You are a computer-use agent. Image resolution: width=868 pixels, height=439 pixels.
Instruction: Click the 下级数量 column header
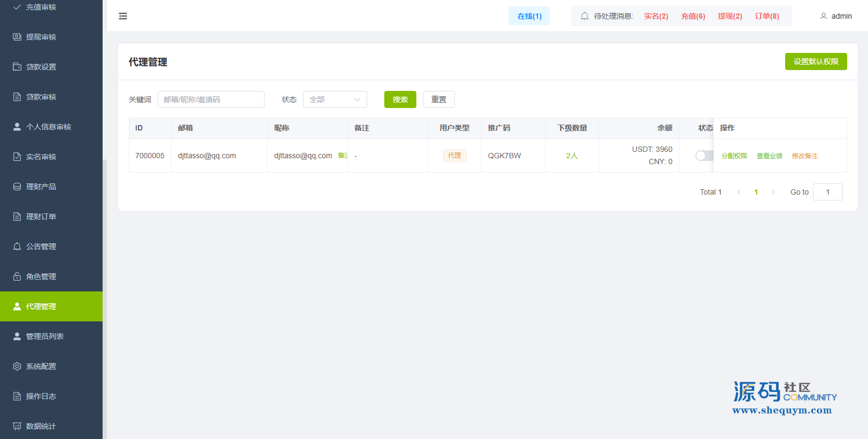(572, 128)
